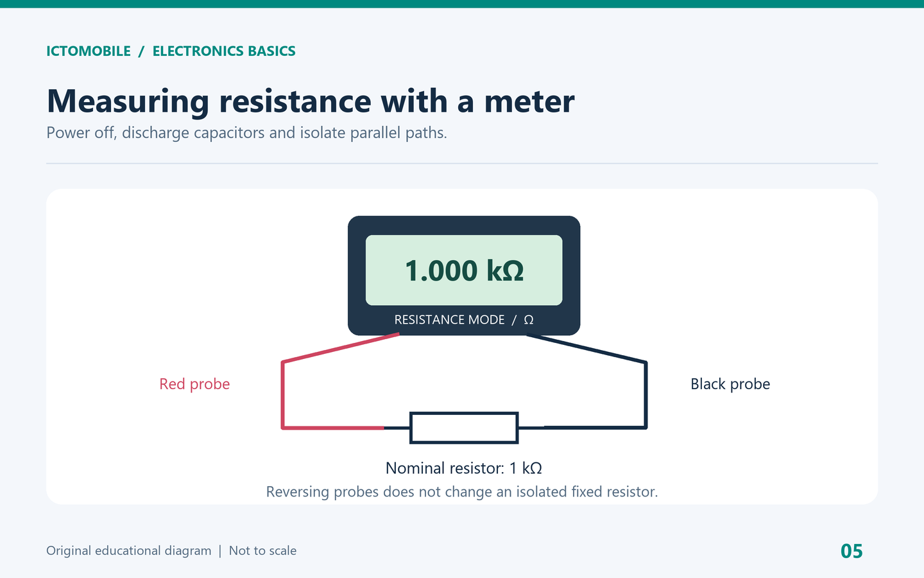This screenshot has height=578, width=924.
Task: Click the slide number 05
Action: point(851,552)
